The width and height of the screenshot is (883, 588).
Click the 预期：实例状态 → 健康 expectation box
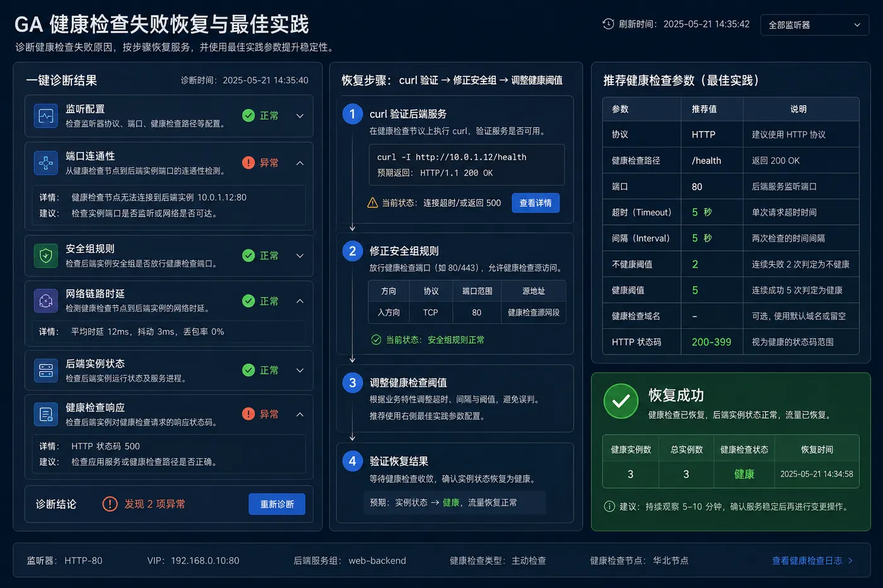455,502
